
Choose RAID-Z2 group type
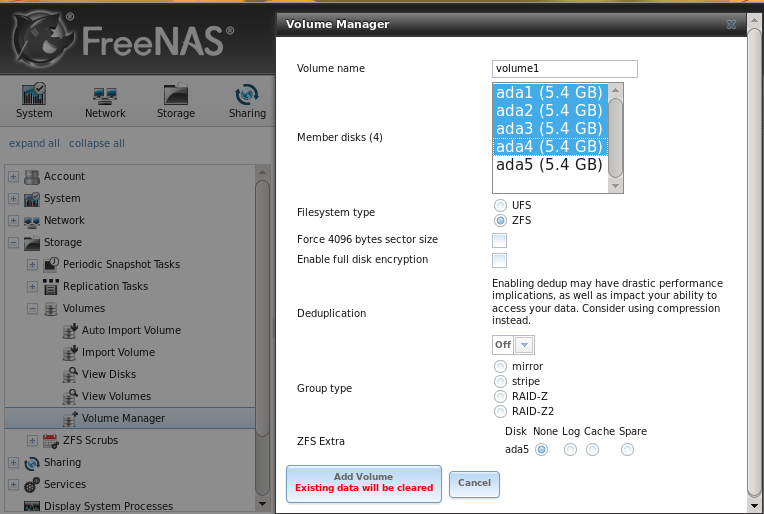pos(500,412)
